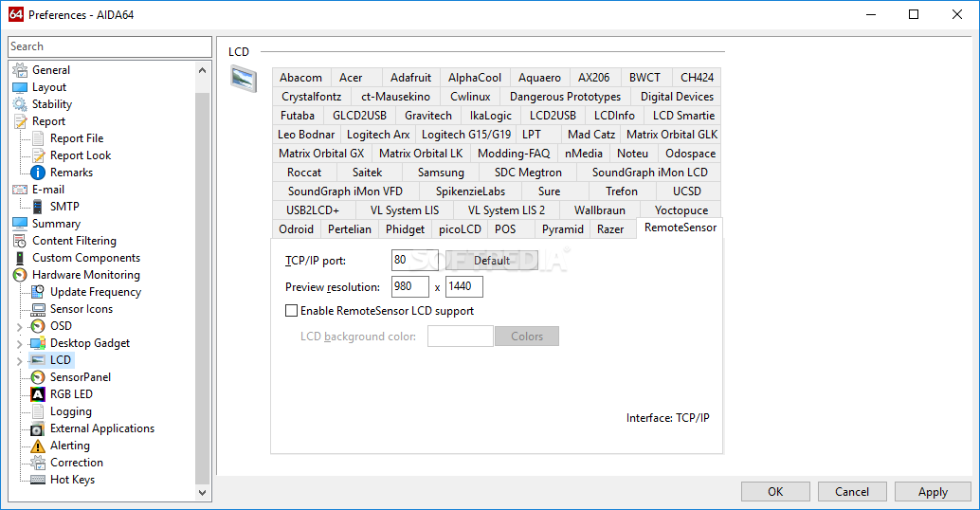Open the Dangerous Prototypes tab

click(x=565, y=97)
